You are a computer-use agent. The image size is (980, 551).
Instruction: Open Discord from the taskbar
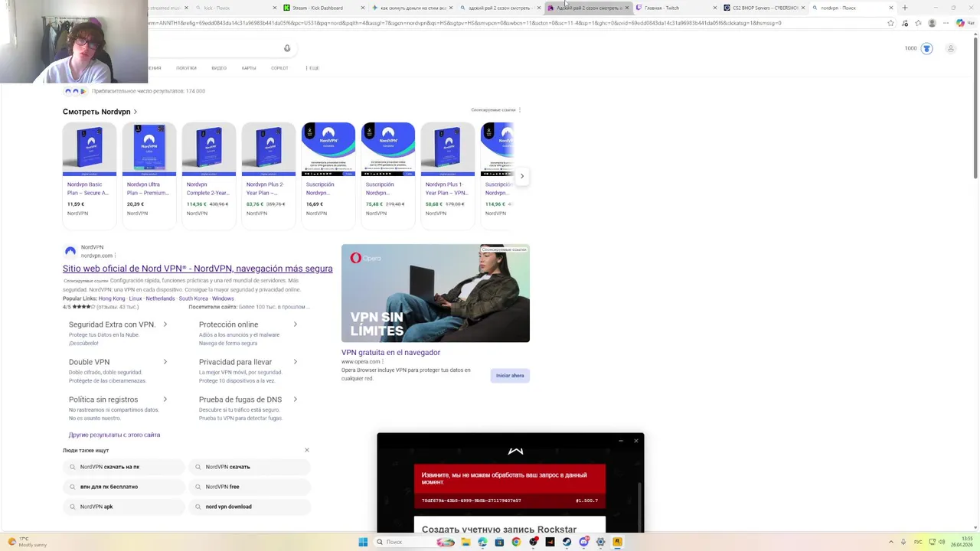point(583,542)
